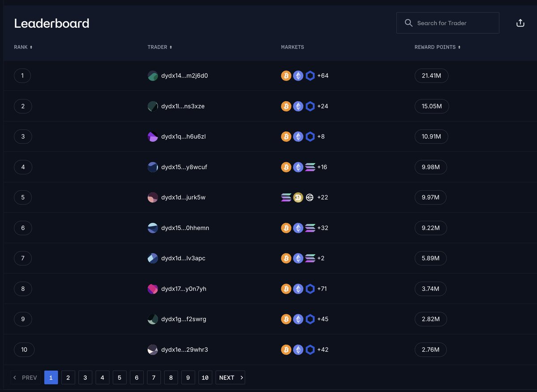
Task: Click the PREV page button
Action: (26, 378)
